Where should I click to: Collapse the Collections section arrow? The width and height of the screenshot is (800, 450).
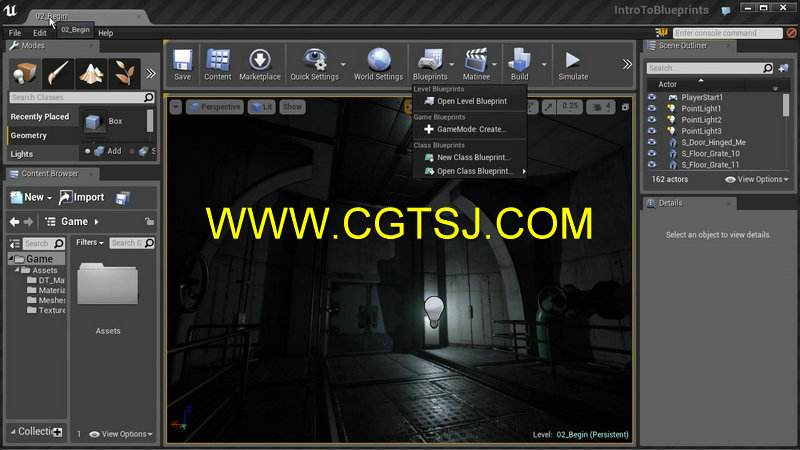(x=13, y=432)
